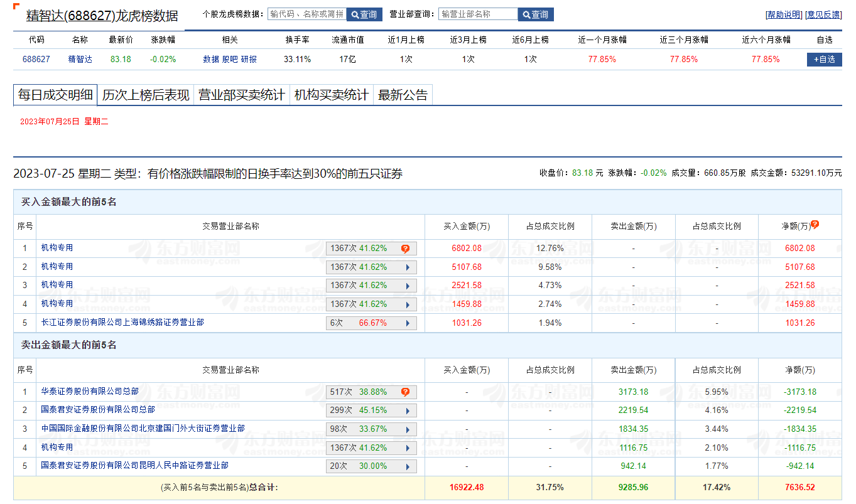This screenshot has width=856, height=504.
Task: Click the 查询 search button for stock code
Action: coord(364,14)
